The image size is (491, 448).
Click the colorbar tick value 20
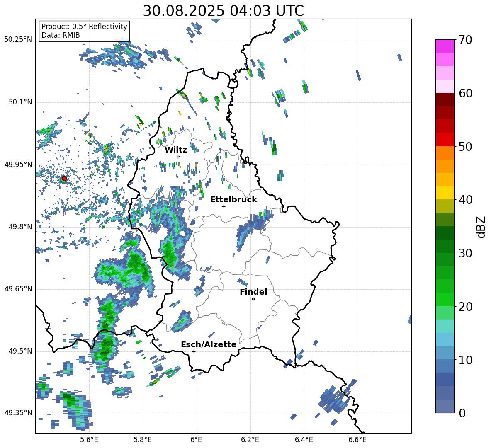click(x=465, y=307)
